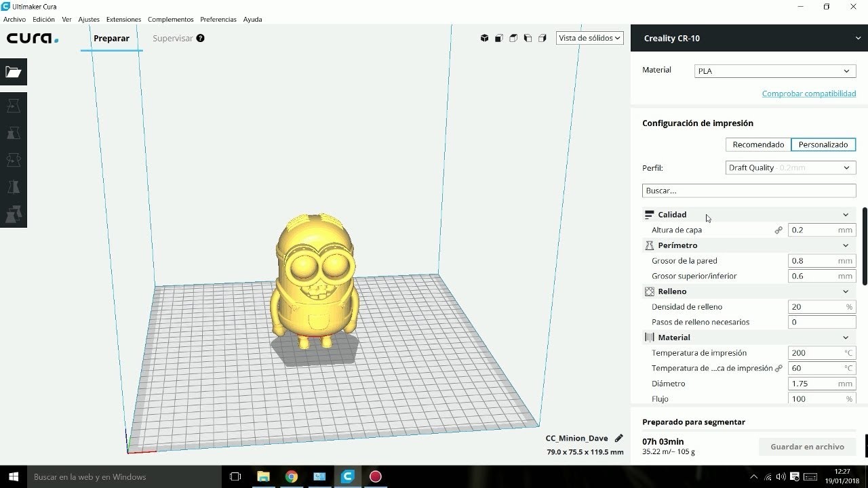
Task: Switch to 3D perspective camera view icon
Action: tap(484, 39)
